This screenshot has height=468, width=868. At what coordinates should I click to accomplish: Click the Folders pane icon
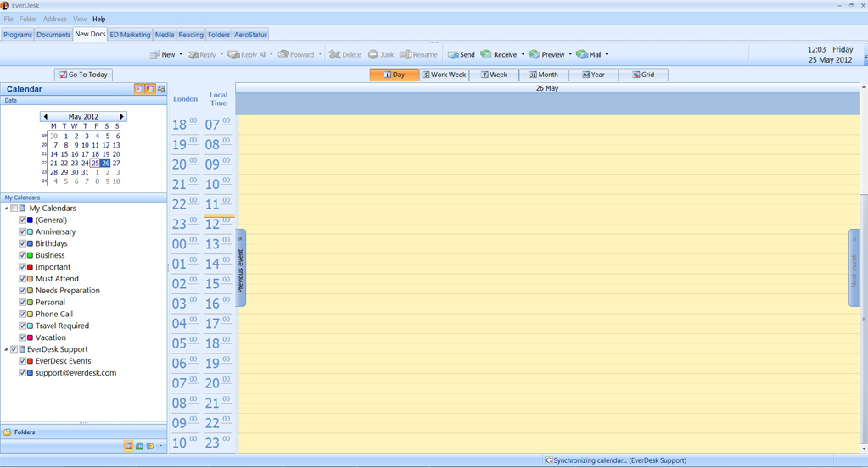pos(8,432)
